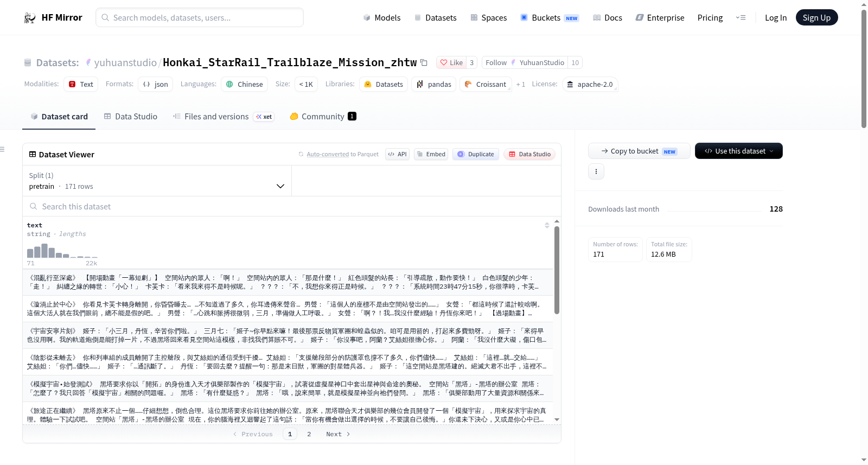This screenshot has height=465, width=868.
Task: Copy dataset name with the copy icon
Action: pos(424,62)
